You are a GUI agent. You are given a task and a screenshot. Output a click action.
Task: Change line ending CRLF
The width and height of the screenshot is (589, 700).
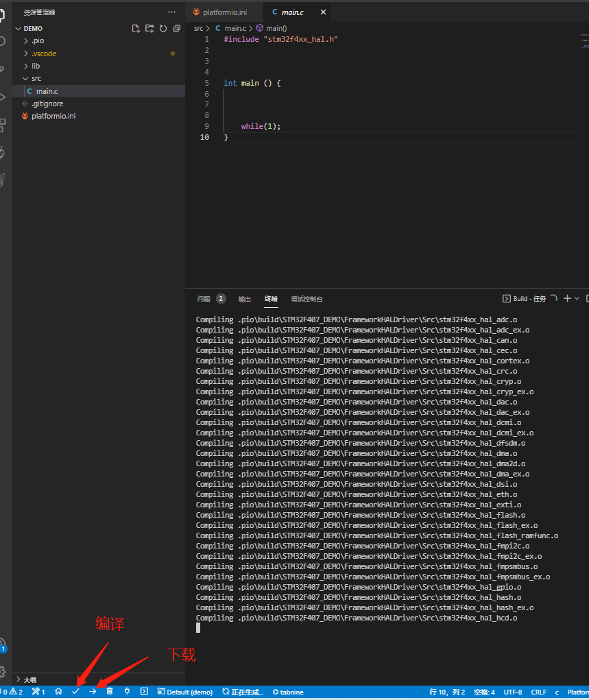538,692
